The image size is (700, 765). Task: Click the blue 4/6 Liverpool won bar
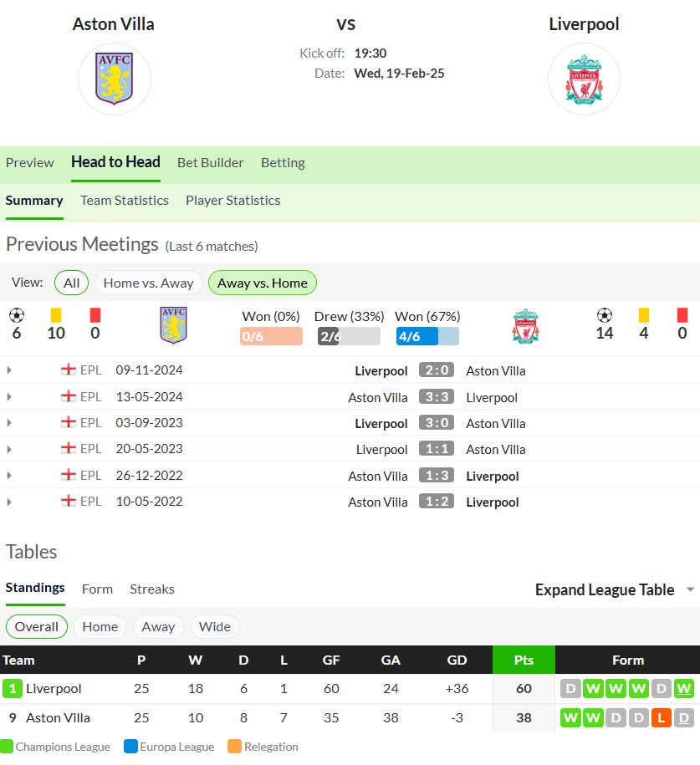pyautogui.click(x=427, y=336)
